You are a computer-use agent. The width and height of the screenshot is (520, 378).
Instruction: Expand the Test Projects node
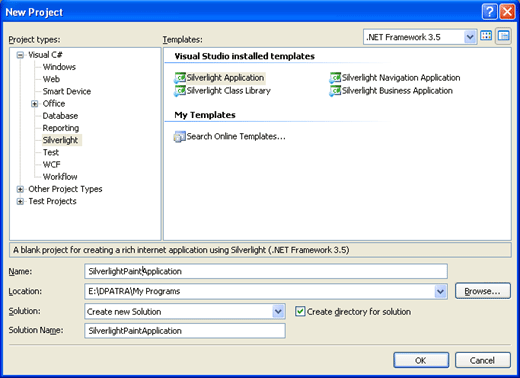(x=20, y=201)
